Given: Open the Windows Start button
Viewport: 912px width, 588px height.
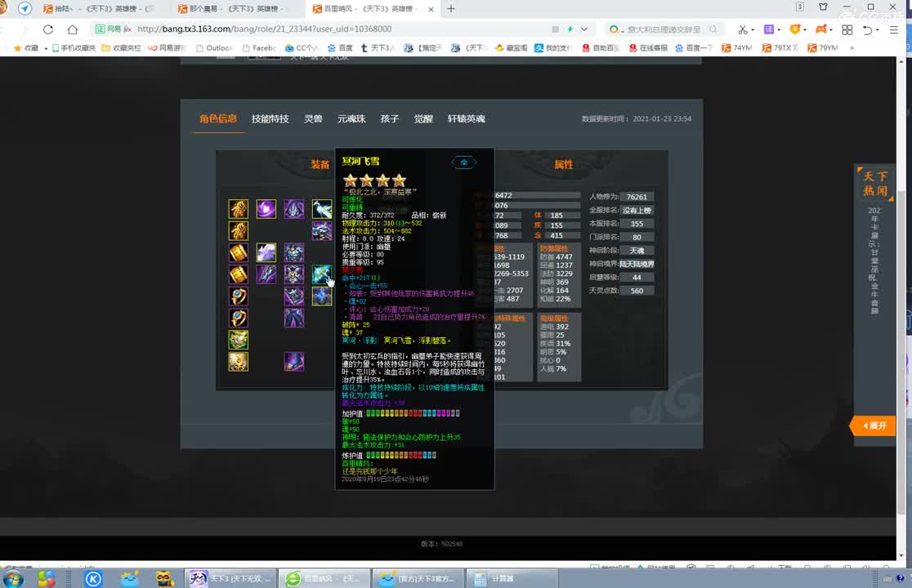Looking at the screenshot, I should [13, 578].
